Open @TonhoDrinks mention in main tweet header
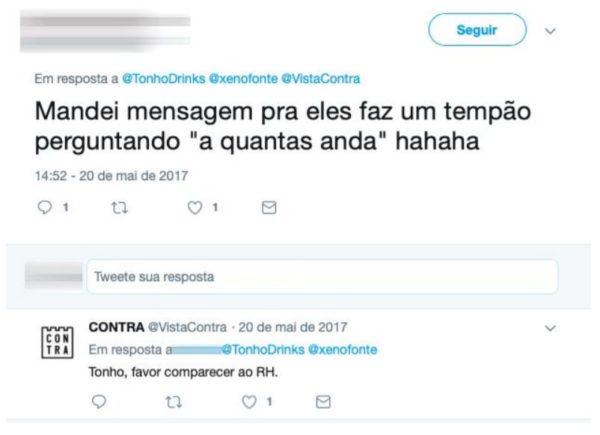This screenshot has height=435, width=600. (163, 79)
